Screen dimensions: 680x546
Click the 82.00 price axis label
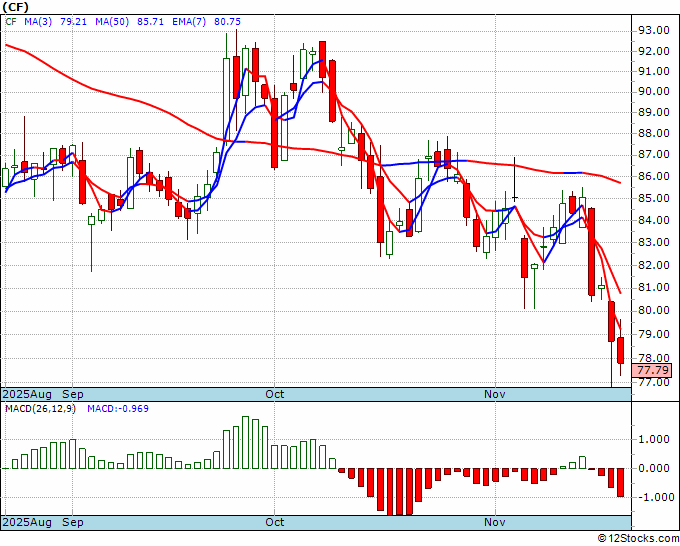653,265
